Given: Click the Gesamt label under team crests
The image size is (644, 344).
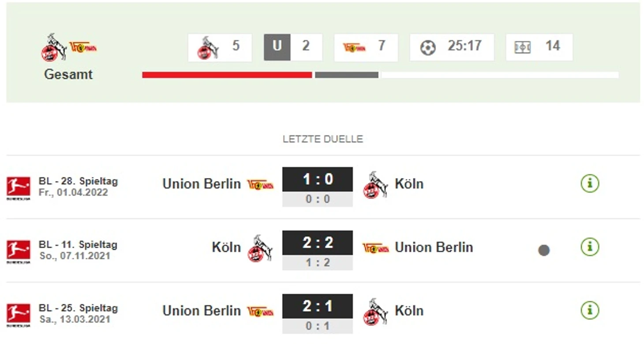Looking at the screenshot, I should 68,74.
